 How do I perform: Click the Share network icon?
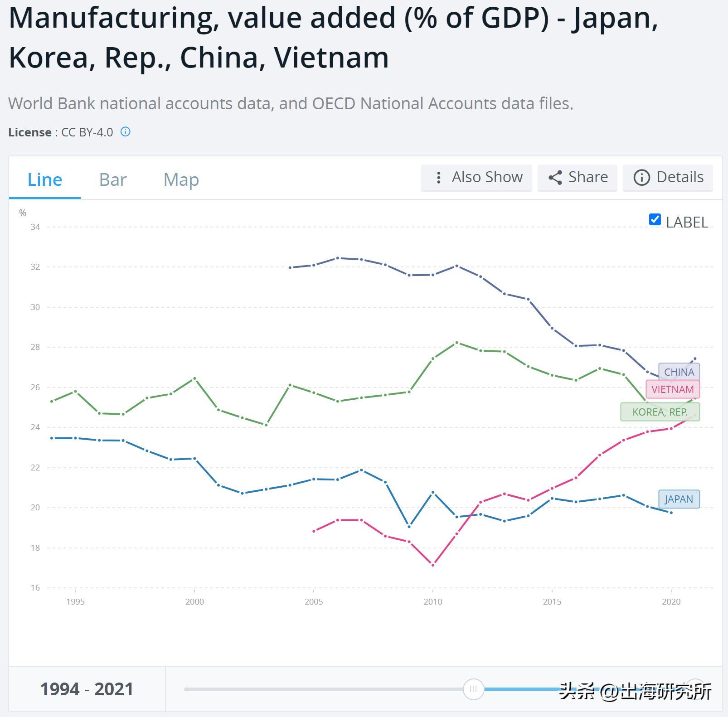(x=555, y=177)
